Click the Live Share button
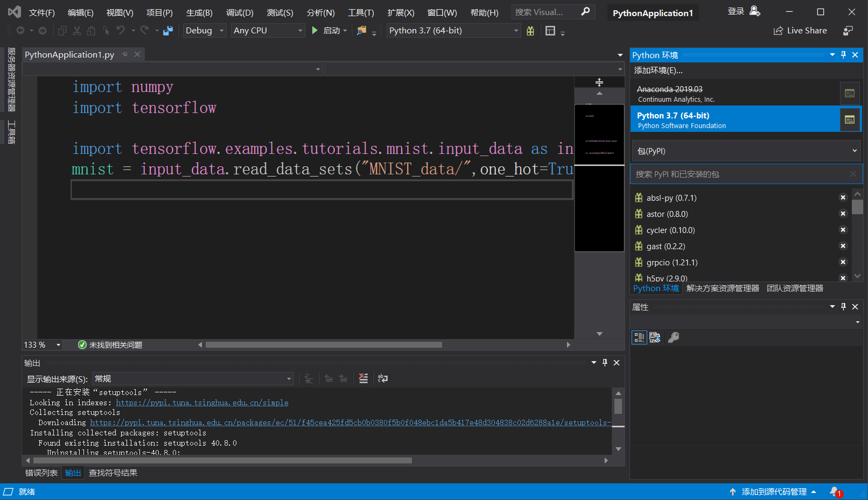Viewport: 868px width, 500px height. pos(800,31)
